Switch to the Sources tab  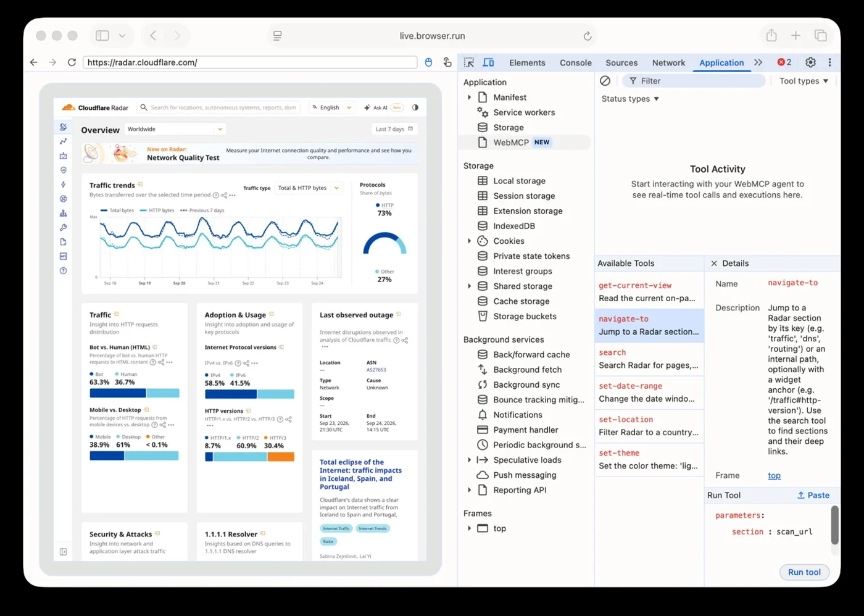pyautogui.click(x=621, y=63)
